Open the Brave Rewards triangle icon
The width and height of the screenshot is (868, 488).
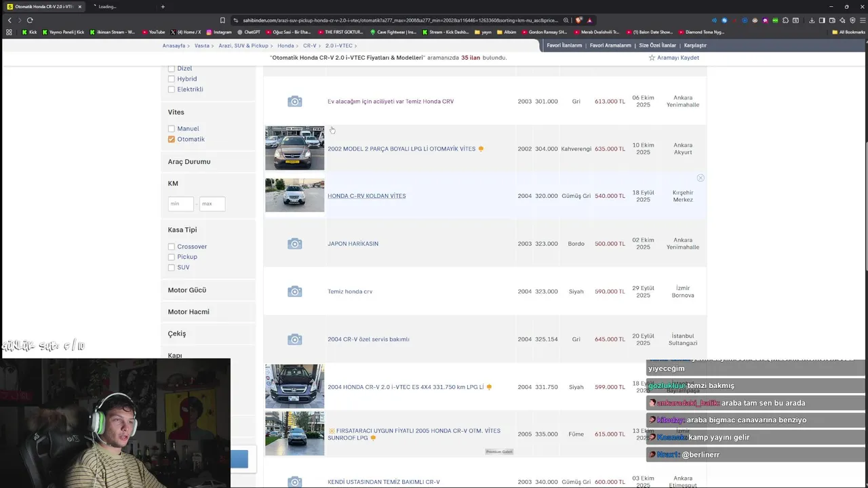[589, 20]
